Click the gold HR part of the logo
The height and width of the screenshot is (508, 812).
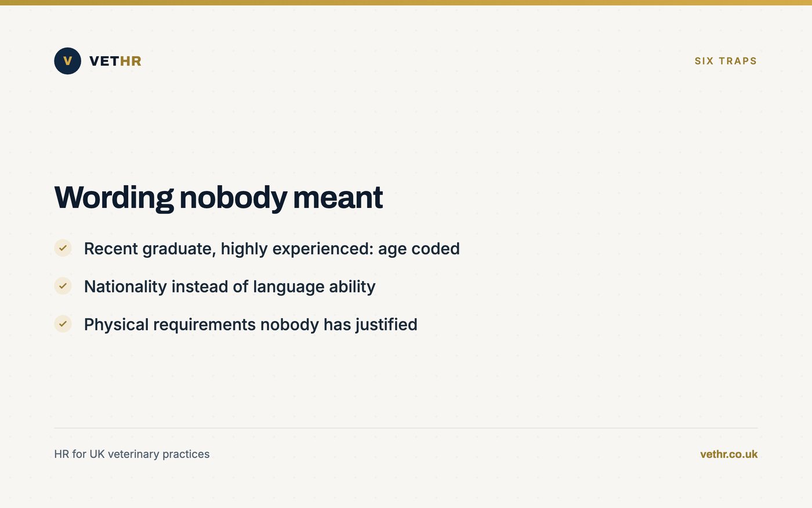pyautogui.click(x=130, y=61)
